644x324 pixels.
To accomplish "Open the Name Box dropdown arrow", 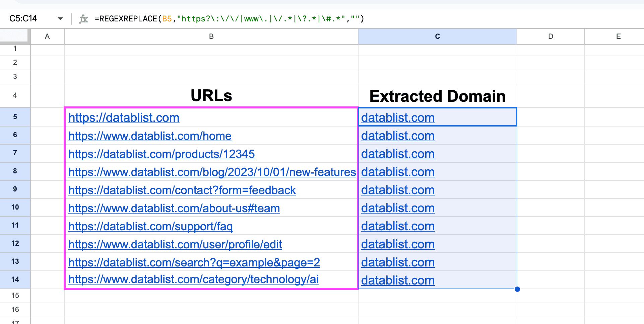I will (60, 19).
